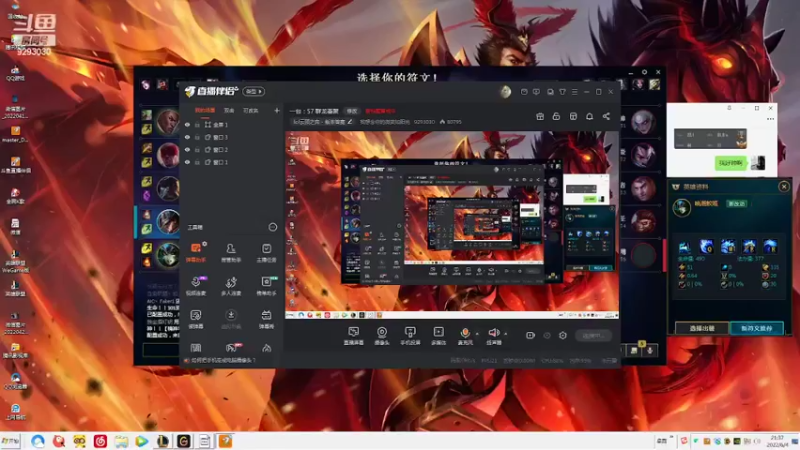Open the pill dropdown beside the companion logo
The height and width of the screenshot is (450, 800).
tap(254, 91)
